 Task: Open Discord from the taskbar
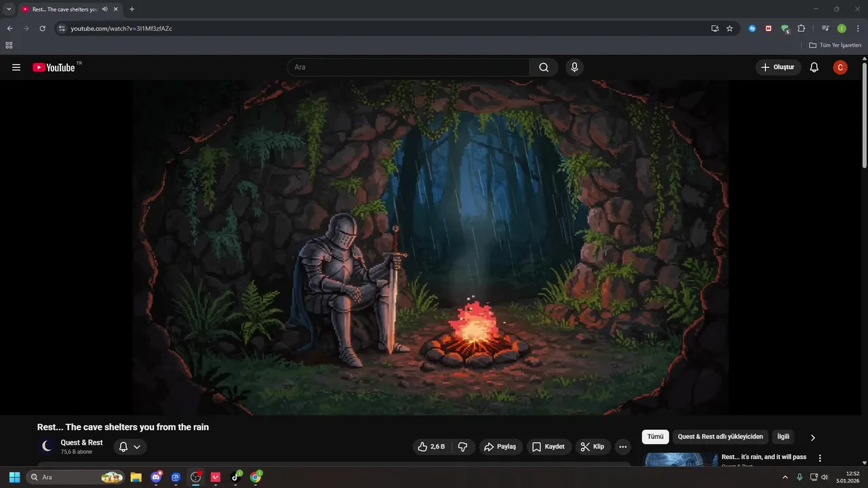tap(156, 477)
